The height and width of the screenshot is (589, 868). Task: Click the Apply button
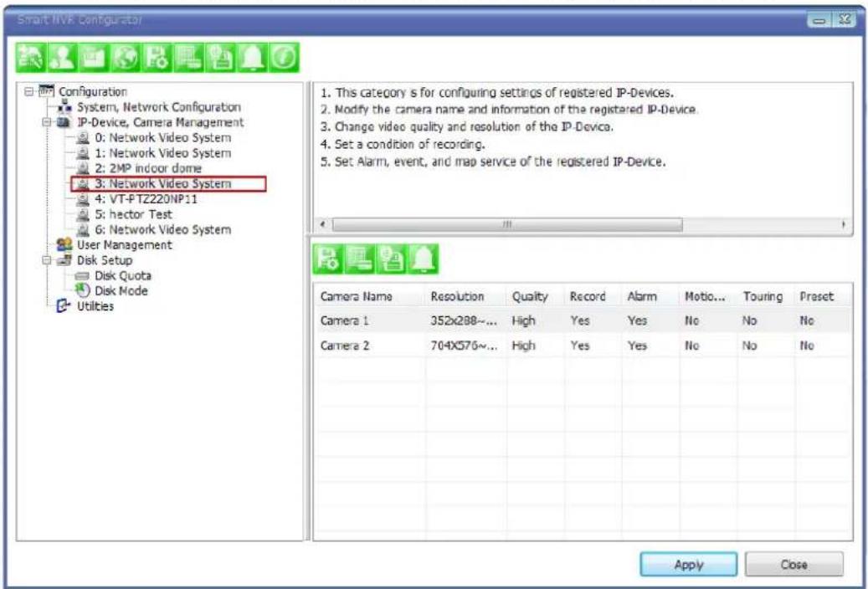click(689, 565)
